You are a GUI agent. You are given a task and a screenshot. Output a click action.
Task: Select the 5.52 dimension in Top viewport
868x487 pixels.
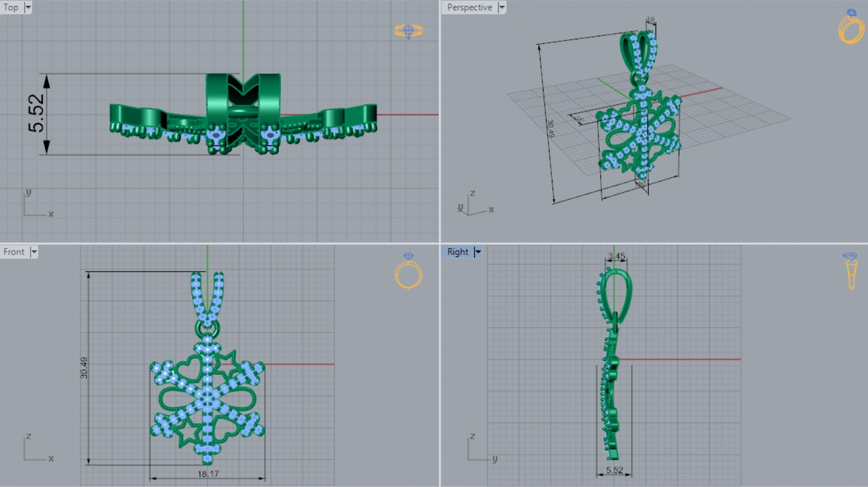36,113
